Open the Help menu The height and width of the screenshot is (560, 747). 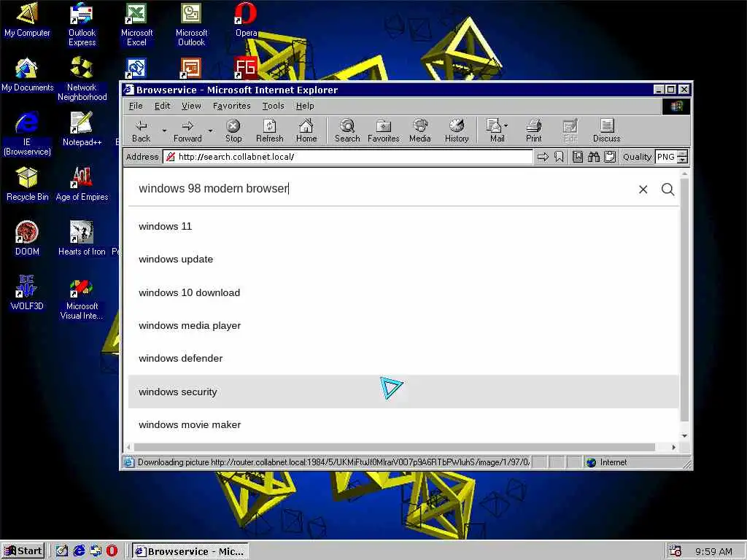[x=305, y=106]
